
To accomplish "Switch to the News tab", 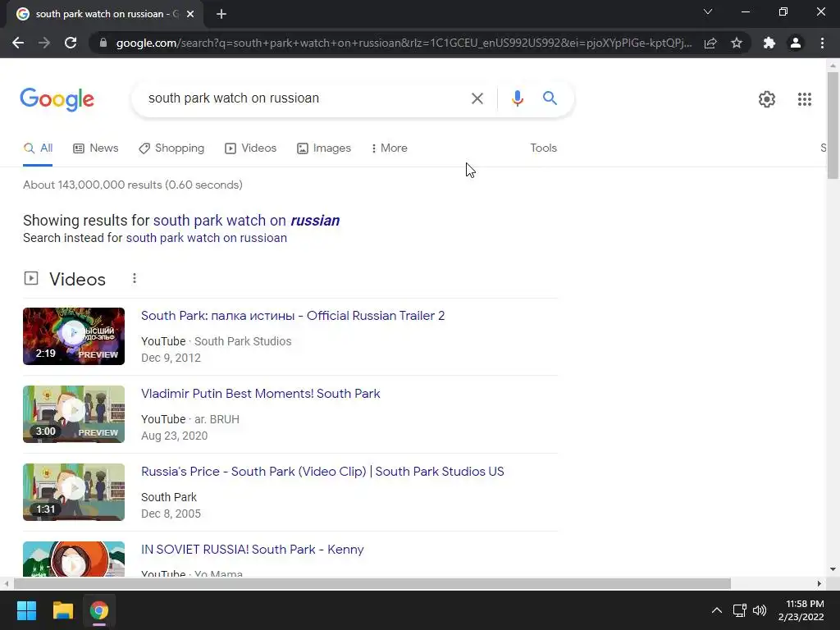I will [x=96, y=148].
